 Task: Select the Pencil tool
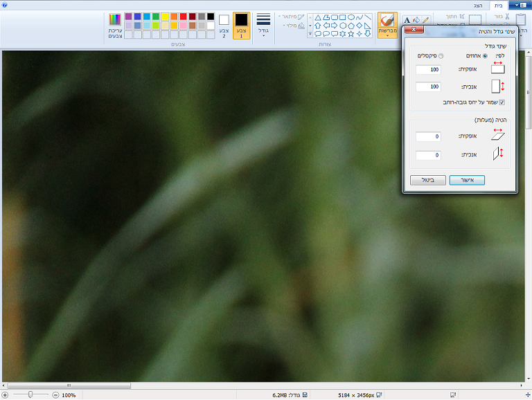(x=425, y=20)
